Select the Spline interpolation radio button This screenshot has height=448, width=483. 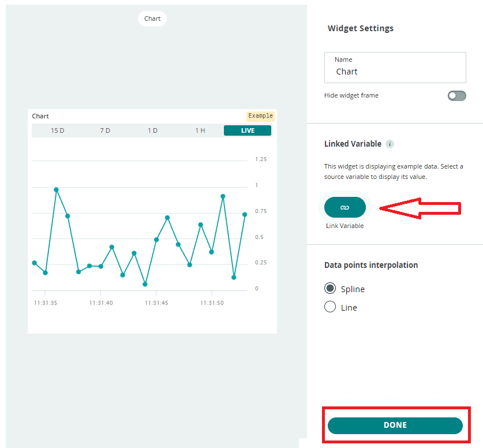pos(330,289)
